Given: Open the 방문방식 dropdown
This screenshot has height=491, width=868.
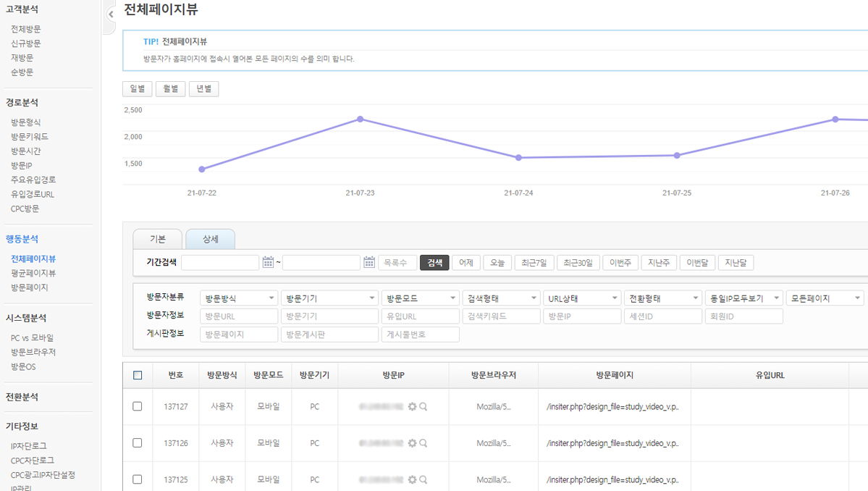Looking at the screenshot, I should (x=238, y=298).
